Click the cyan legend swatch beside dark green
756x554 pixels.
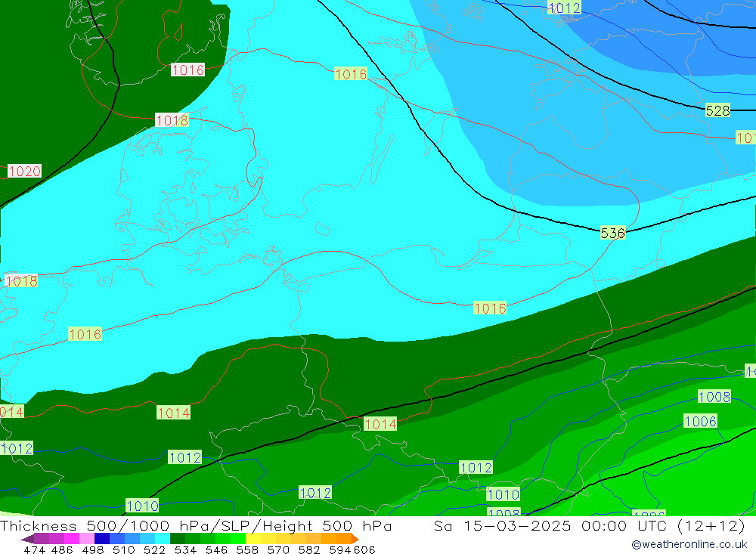[x=163, y=538]
